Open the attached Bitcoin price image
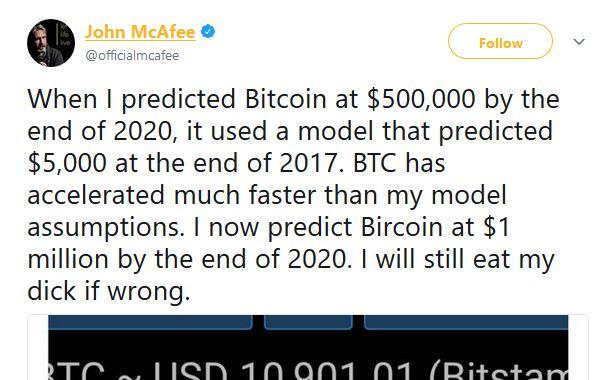This screenshot has height=380, width=599. (x=308, y=348)
